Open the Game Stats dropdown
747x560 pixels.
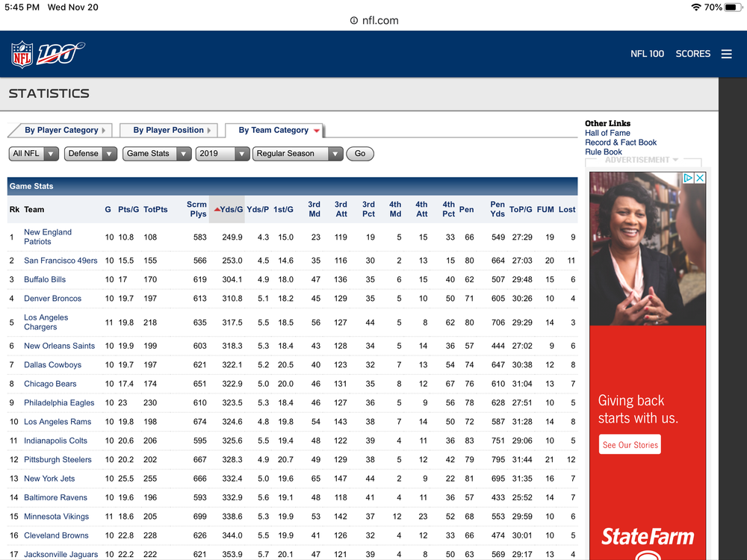157,153
